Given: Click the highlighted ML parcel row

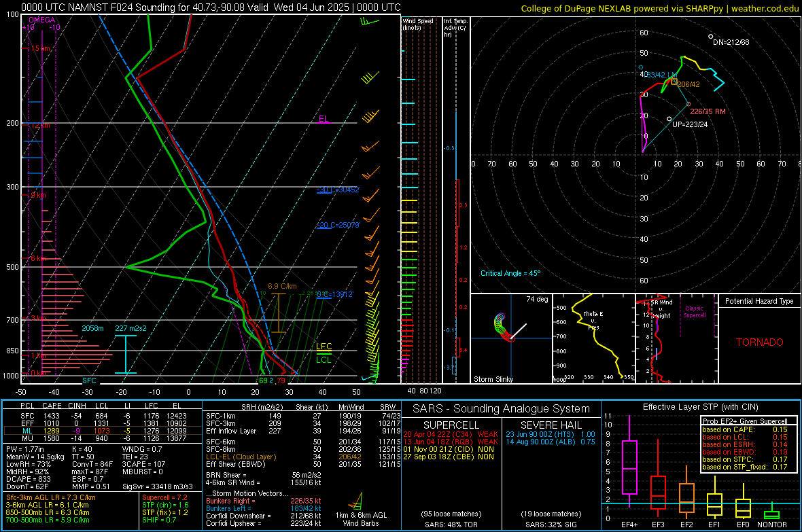Looking at the screenshot, I should coord(103,431).
